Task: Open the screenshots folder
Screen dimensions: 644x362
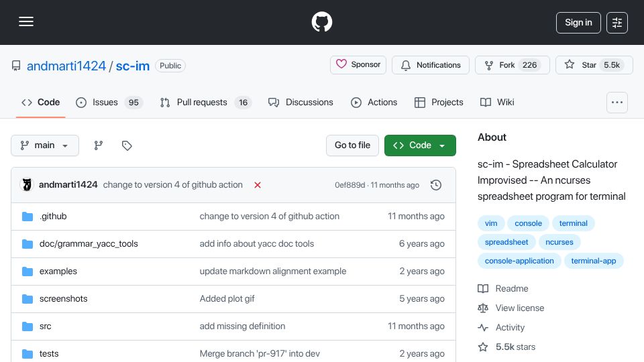Action: pyautogui.click(x=63, y=299)
